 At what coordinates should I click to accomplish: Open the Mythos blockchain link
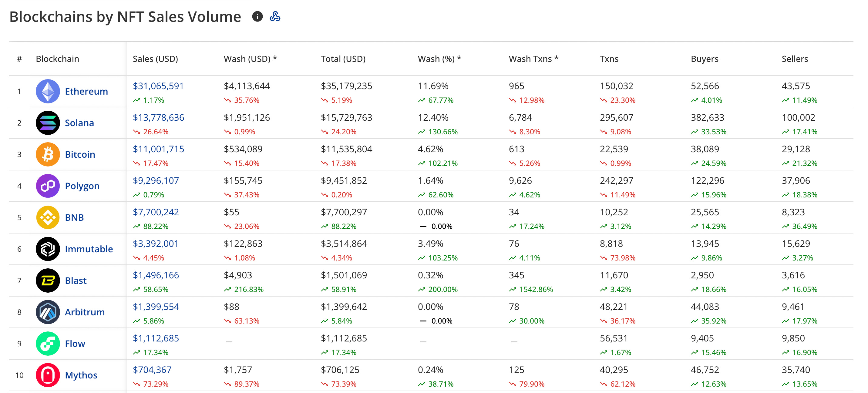click(x=81, y=375)
